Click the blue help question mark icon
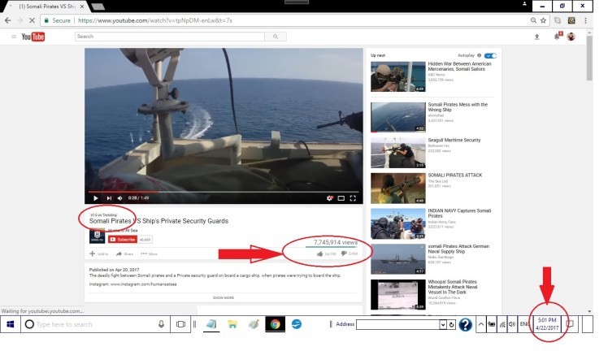Image resolution: width=608 pixels, height=364 pixels. pos(465,324)
